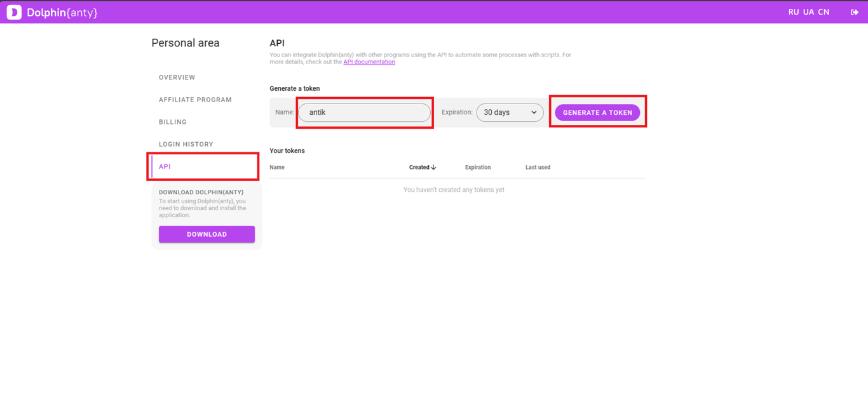Click Generate a Token button
Viewport: 868px width, 417px height.
(x=597, y=112)
